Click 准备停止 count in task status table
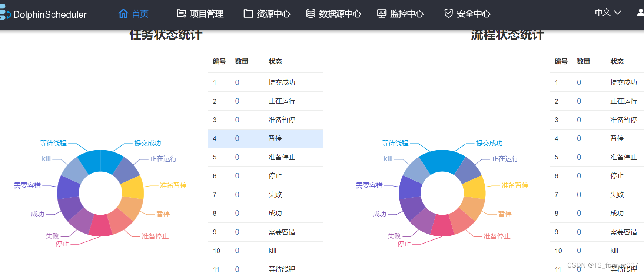 click(237, 157)
